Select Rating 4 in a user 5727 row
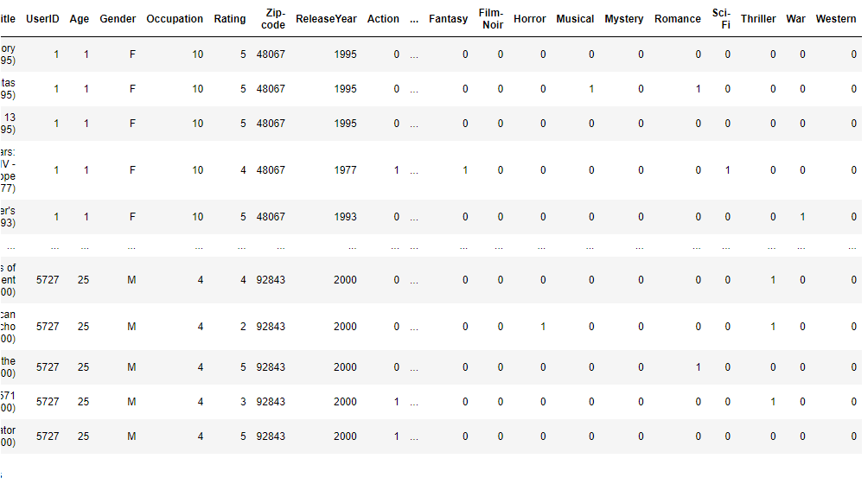 [243, 280]
